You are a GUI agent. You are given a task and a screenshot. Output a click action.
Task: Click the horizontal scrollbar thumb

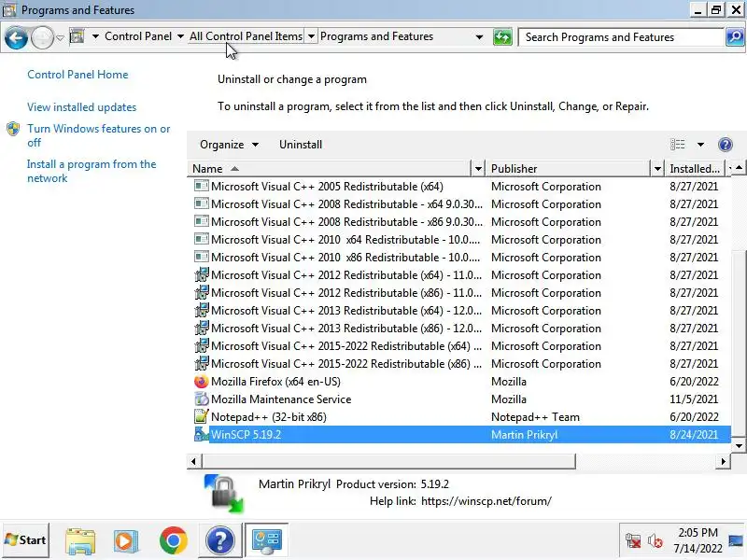tap(389, 461)
